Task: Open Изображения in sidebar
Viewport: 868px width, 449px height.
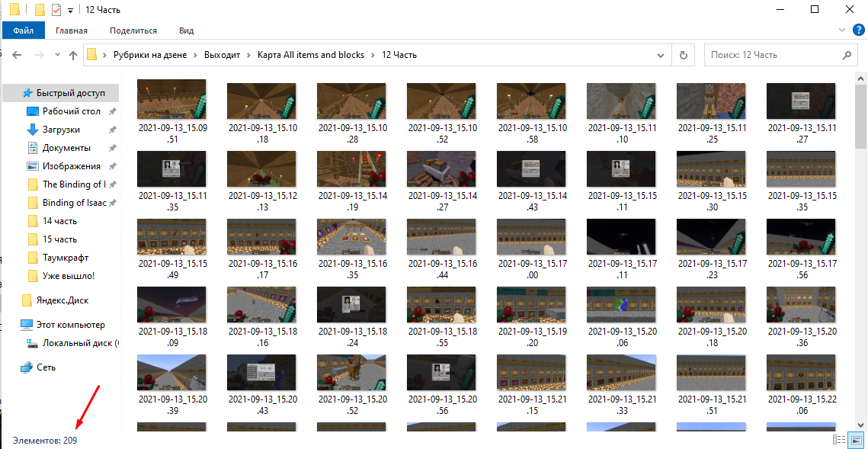Action: coord(72,166)
